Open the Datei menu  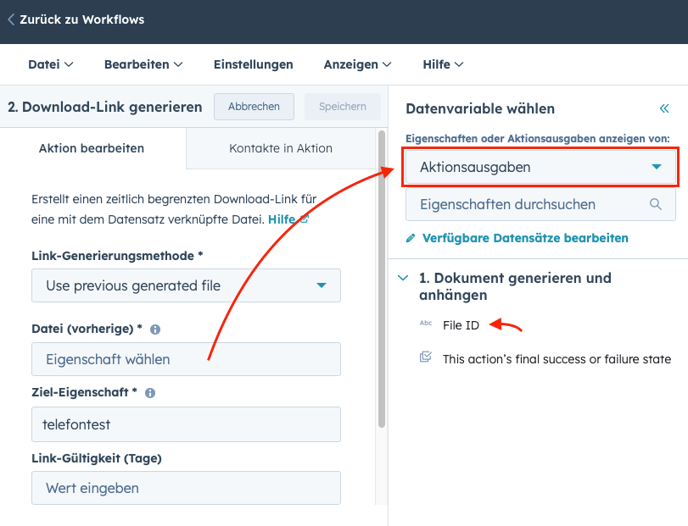(x=50, y=64)
